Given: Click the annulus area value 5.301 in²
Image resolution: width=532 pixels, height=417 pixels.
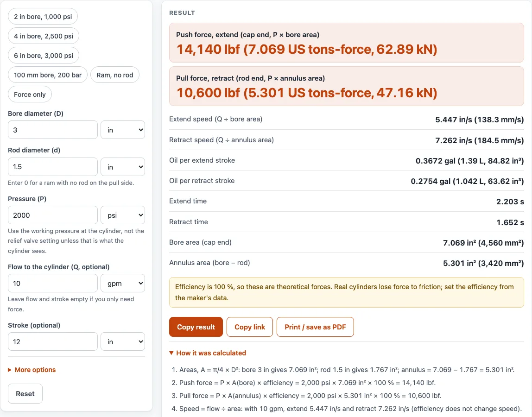Looking at the screenshot, I should [x=483, y=263].
